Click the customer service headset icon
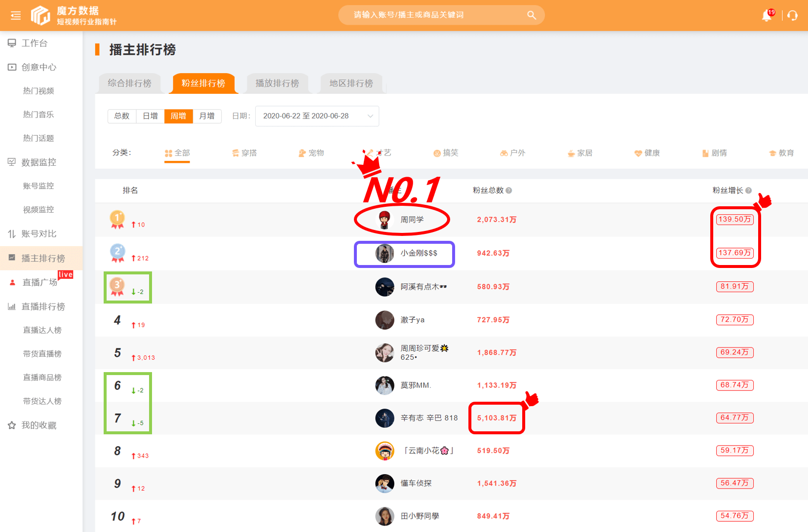 coord(793,16)
